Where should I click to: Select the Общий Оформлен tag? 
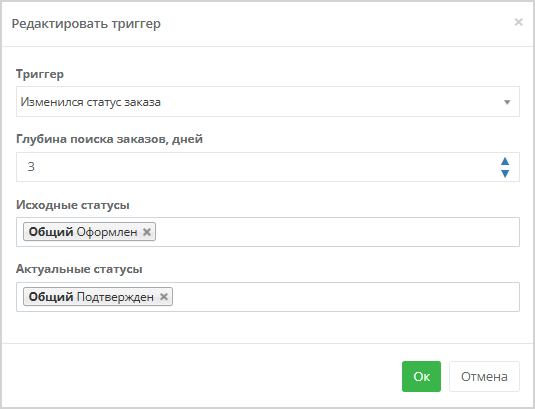pyautogui.click(x=83, y=232)
